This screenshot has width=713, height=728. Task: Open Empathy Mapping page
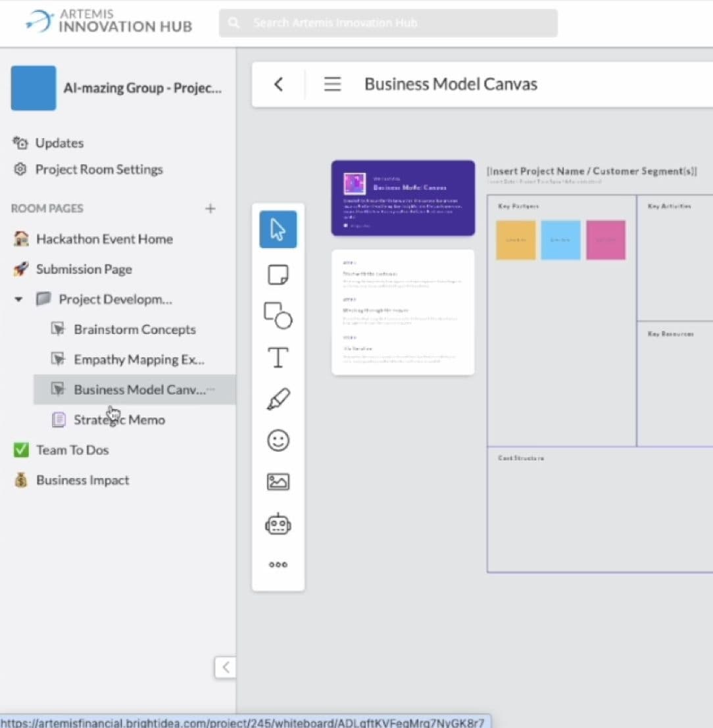[139, 359]
